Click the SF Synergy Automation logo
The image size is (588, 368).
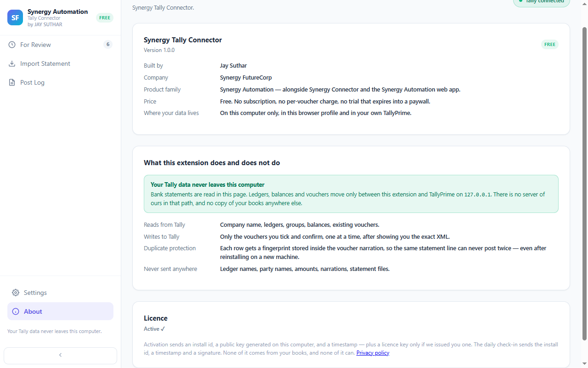(x=15, y=17)
